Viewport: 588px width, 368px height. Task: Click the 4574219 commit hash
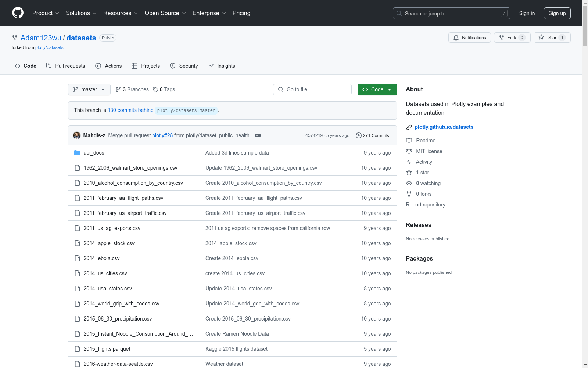pos(314,135)
